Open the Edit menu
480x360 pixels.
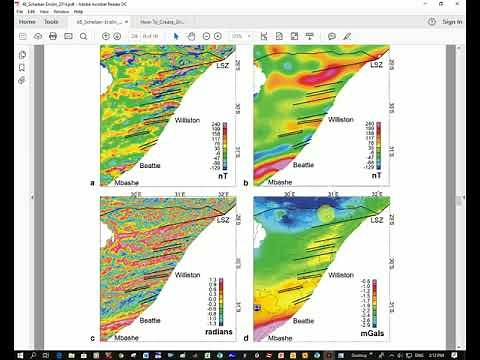(31, 12)
